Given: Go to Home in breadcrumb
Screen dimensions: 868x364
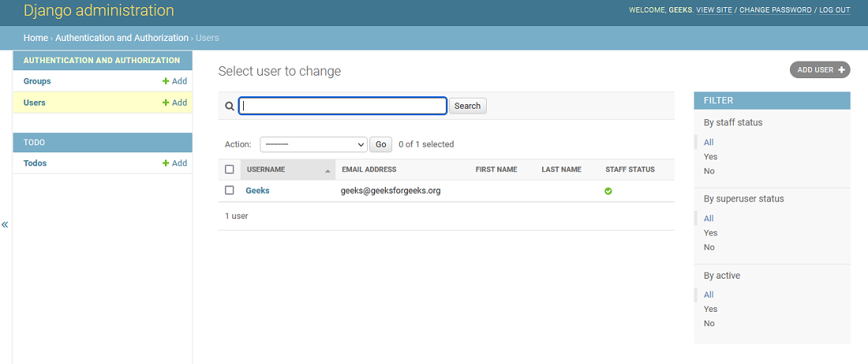Looking at the screenshot, I should pyautogui.click(x=36, y=38).
